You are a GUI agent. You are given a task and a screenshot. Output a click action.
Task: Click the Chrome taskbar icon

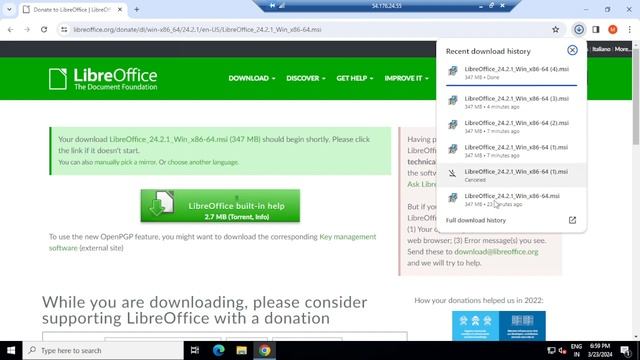tap(264, 350)
